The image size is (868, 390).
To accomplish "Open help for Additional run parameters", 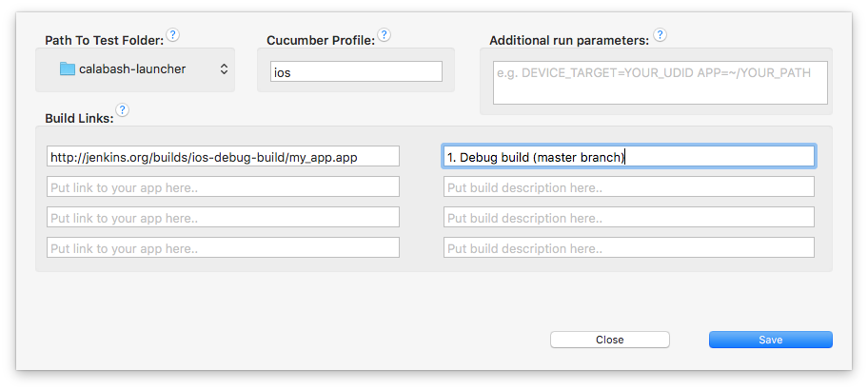I will pos(660,35).
